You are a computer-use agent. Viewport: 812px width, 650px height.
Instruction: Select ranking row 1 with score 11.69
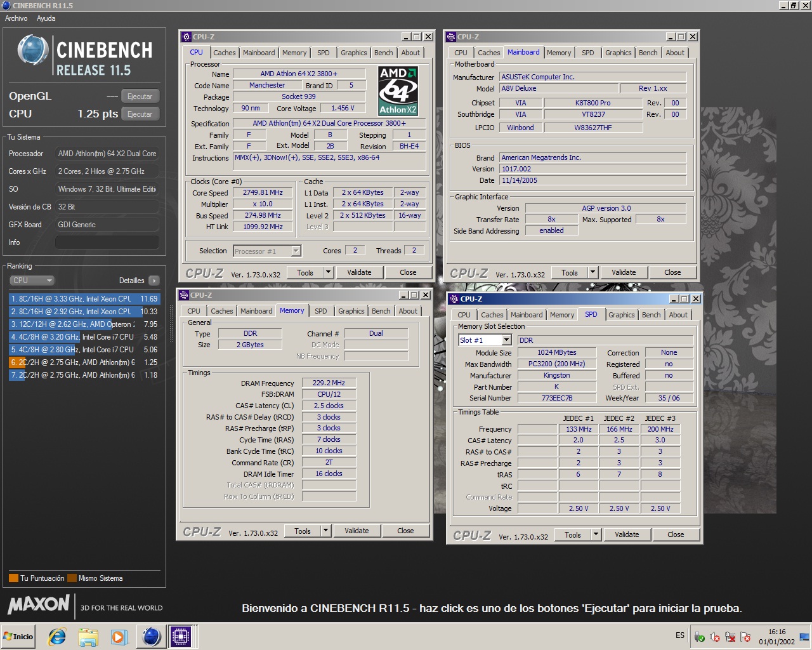(x=84, y=298)
